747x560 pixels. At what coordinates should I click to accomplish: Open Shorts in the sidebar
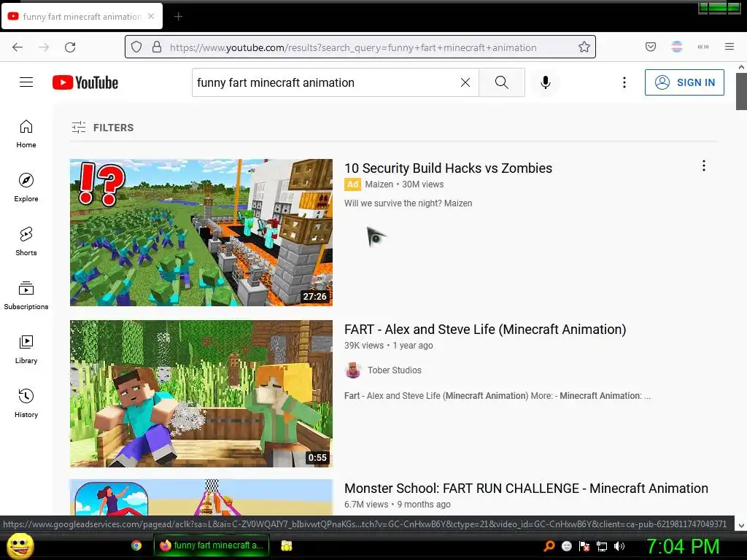pos(26,242)
